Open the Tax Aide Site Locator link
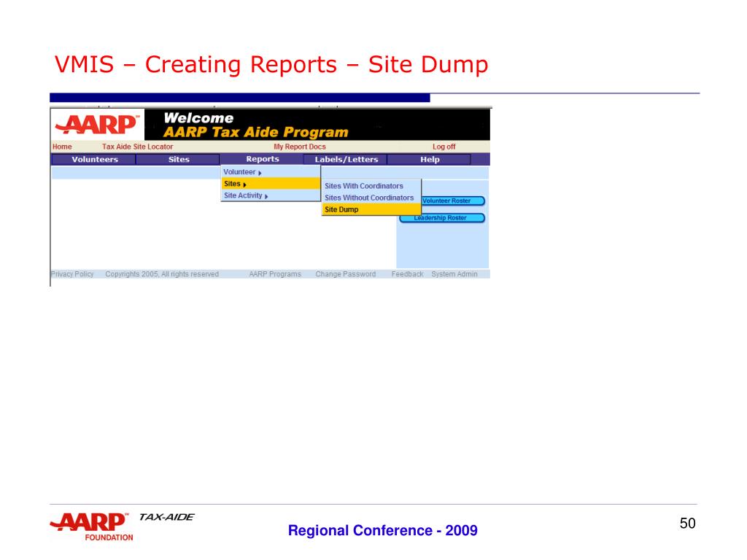Screen dimensions: 747x560 coord(137,147)
